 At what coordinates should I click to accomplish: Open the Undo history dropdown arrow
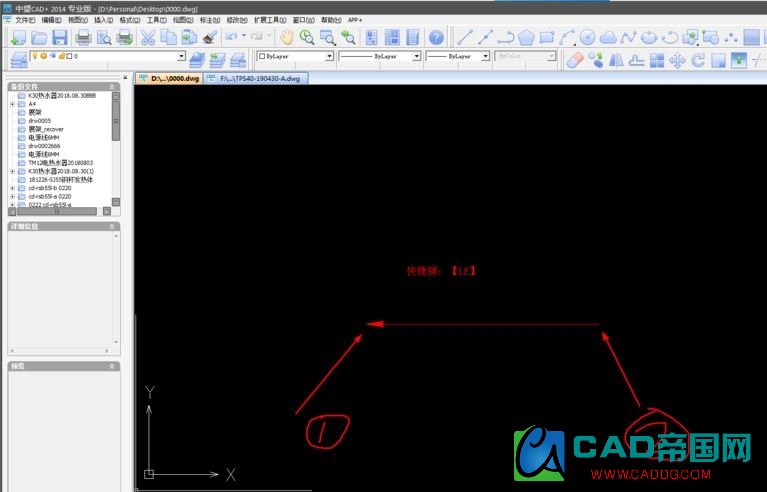point(244,36)
